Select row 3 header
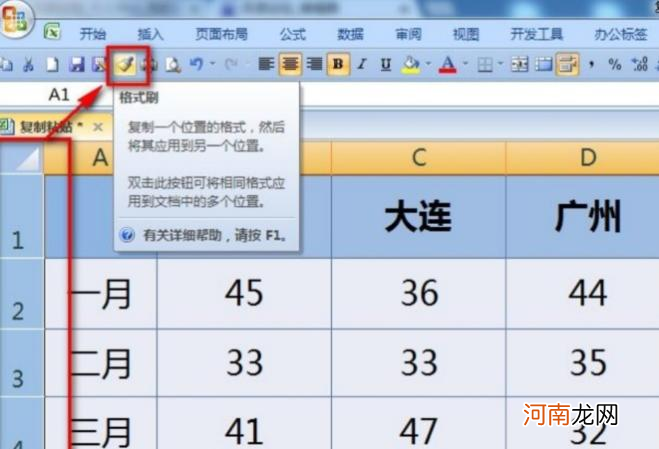659x449 pixels. 22,363
